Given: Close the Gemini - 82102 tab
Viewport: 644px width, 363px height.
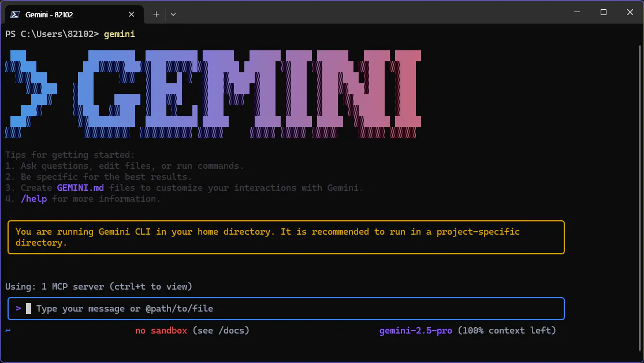Looking at the screenshot, I should (132, 14).
